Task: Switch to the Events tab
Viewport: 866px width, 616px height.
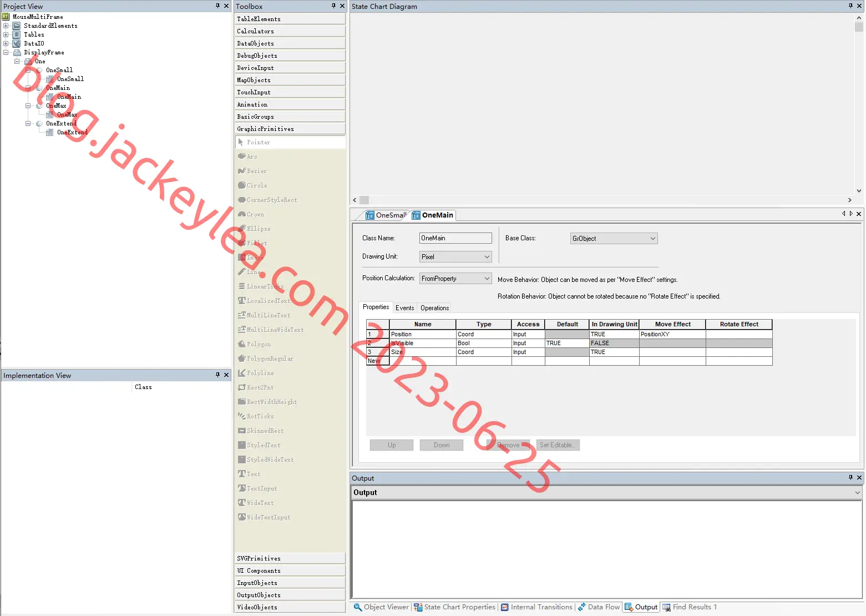Action: (x=404, y=308)
